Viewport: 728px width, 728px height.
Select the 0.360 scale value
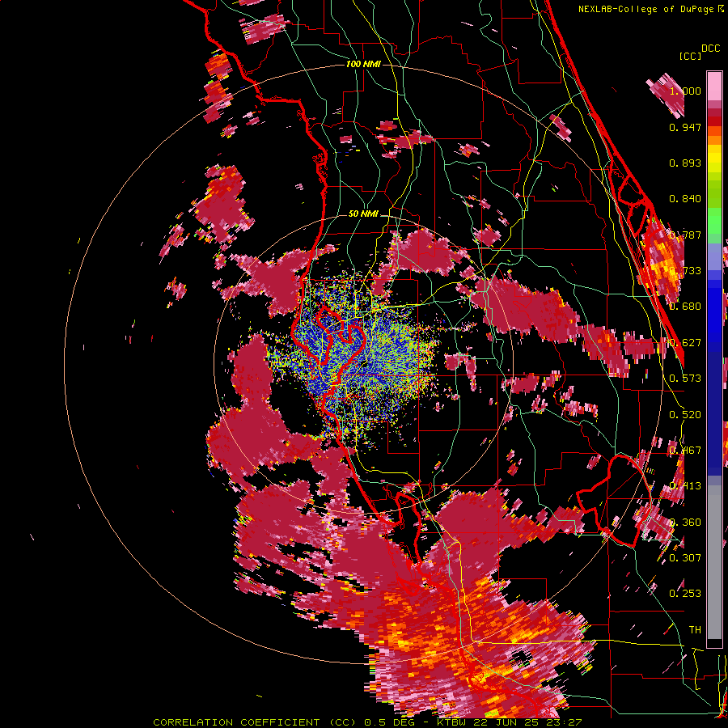tap(685, 523)
